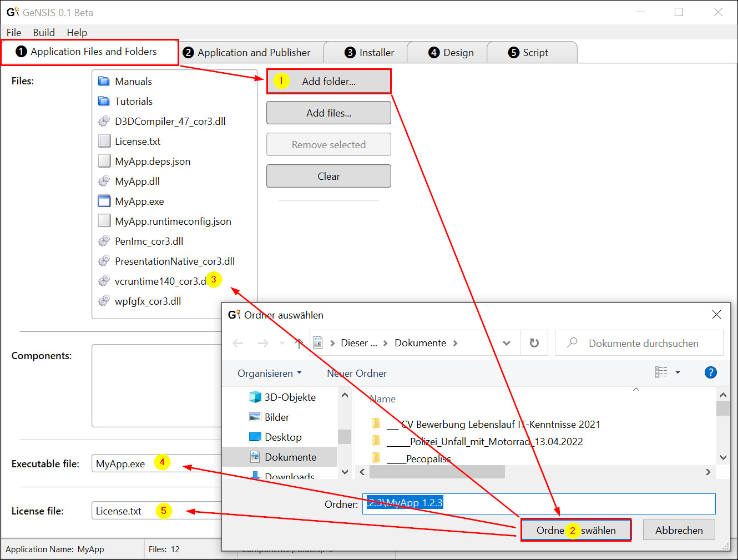The width and height of the screenshot is (738, 560).
Task: Open the view options dropdown arrow
Action: 678,372
